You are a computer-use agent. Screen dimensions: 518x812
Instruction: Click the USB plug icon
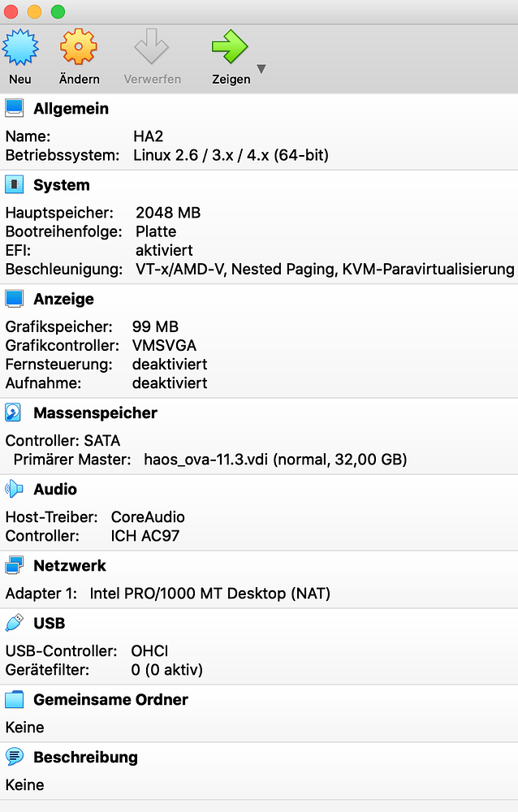14,622
